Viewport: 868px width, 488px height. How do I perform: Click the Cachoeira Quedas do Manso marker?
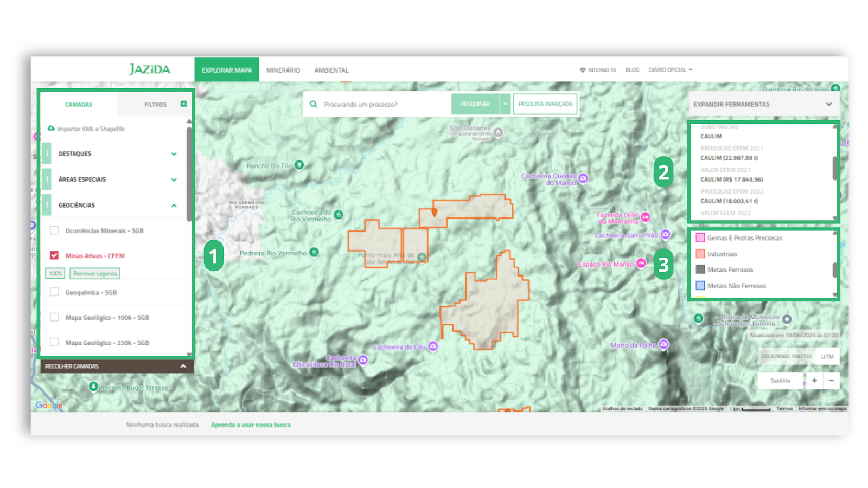click(x=583, y=178)
